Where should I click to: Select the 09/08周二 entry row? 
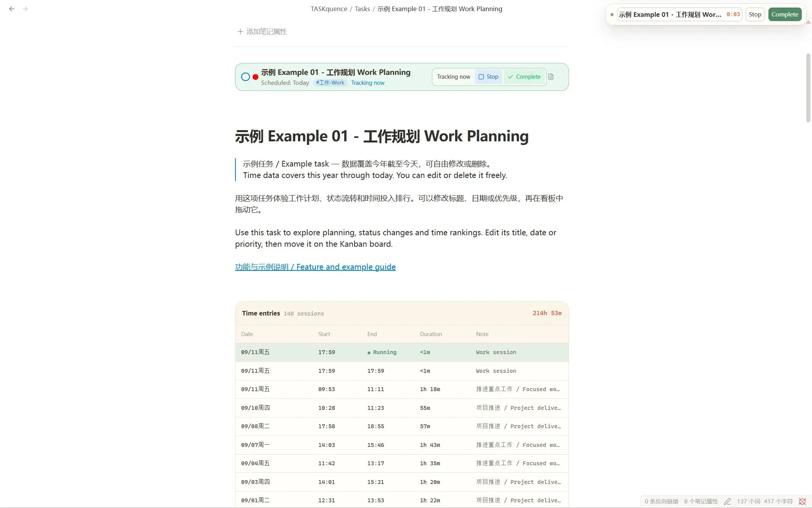(402, 426)
